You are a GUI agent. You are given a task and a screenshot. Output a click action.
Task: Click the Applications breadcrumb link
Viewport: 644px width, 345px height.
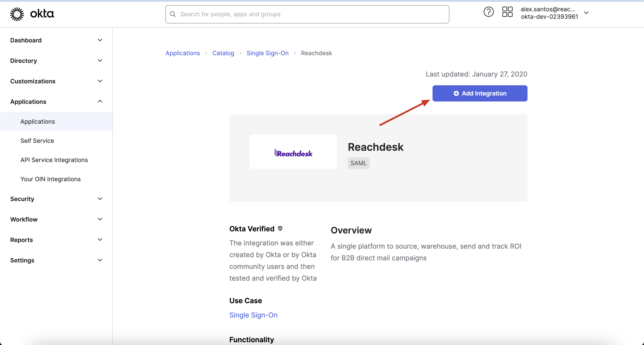(183, 53)
